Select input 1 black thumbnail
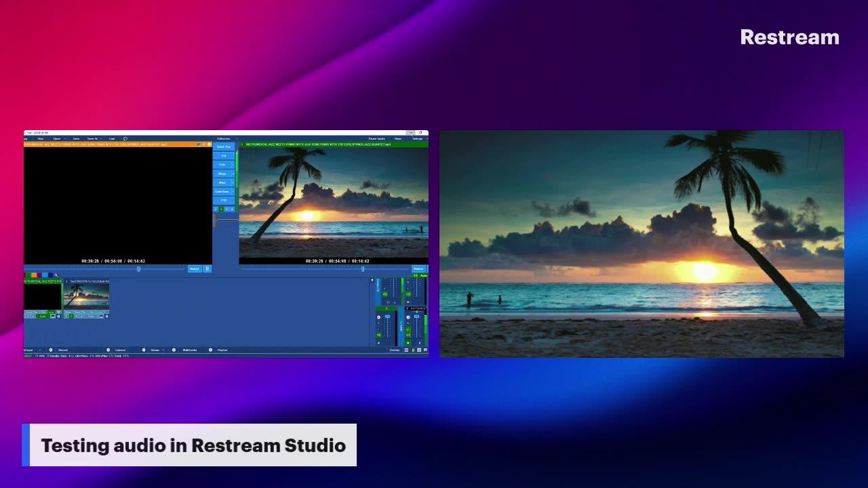 pos(43,296)
